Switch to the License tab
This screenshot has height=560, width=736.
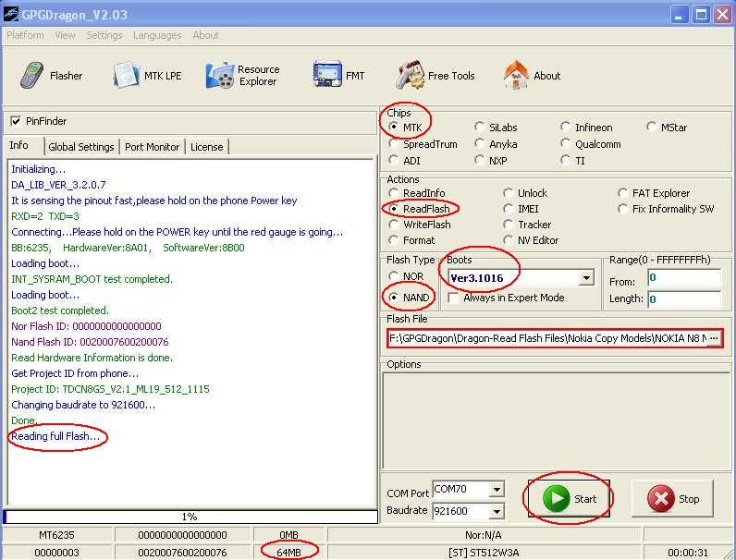click(206, 147)
